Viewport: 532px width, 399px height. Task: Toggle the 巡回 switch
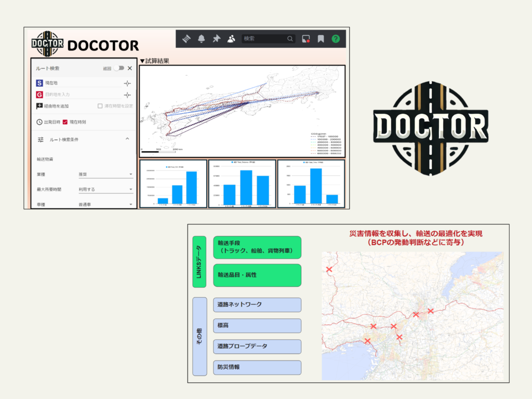pyautogui.click(x=119, y=68)
